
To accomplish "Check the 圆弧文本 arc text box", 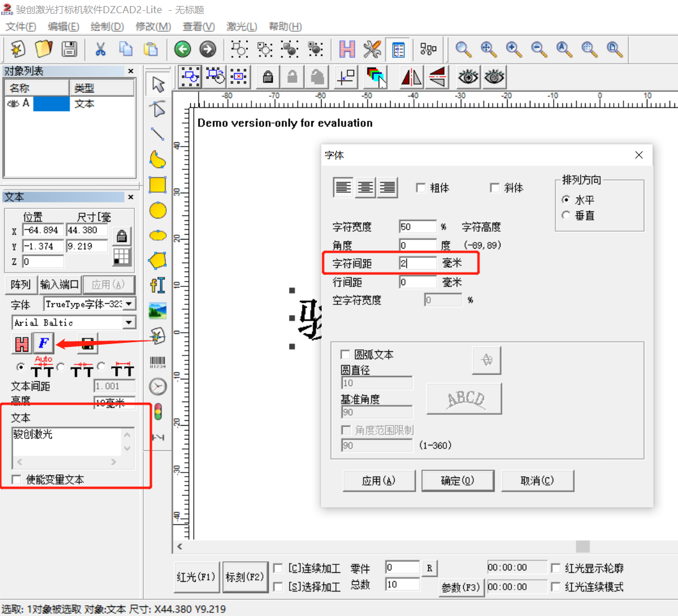I will tap(345, 355).
